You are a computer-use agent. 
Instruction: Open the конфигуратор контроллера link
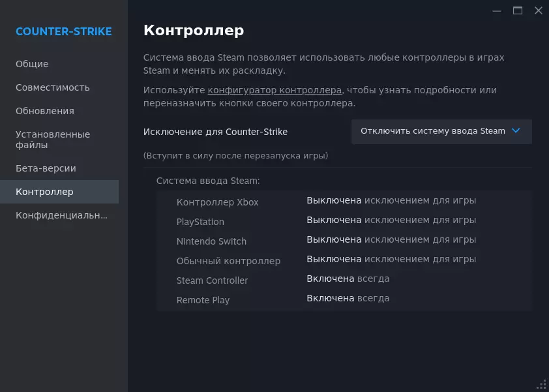[x=274, y=90]
